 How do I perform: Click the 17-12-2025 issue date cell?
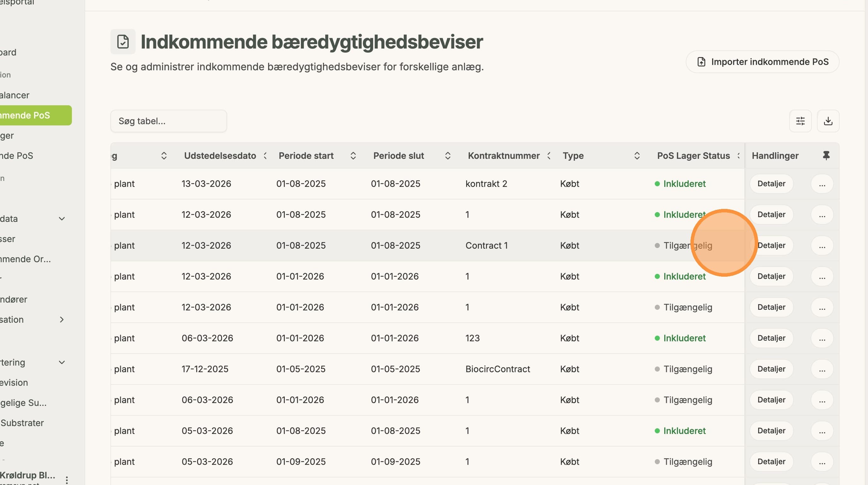coord(205,369)
